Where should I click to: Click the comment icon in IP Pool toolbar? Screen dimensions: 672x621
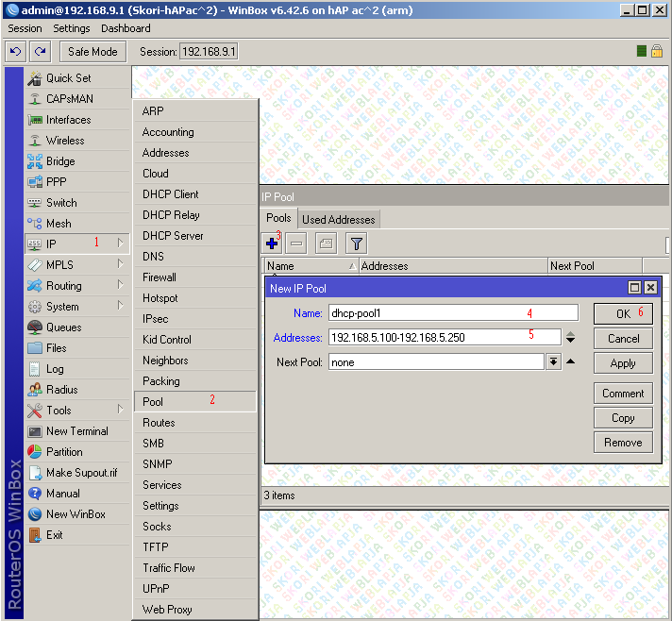coord(326,243)
